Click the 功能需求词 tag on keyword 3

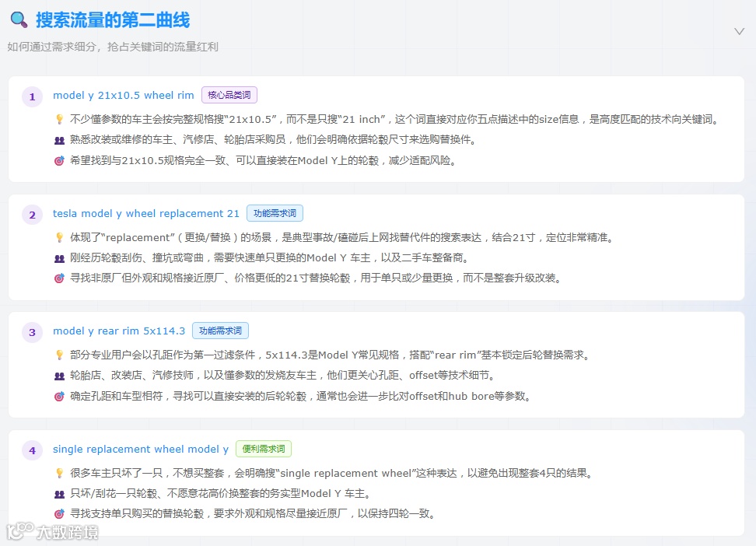click(x=220, y=331)
